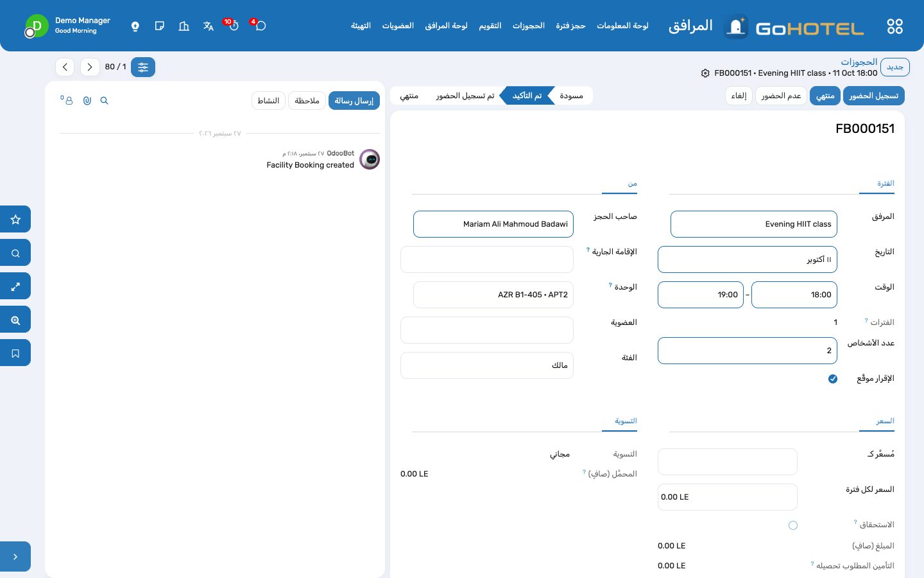Open the الوحدة unit dropdown field
The image size is (924, 578).
[x=493, y=295]
